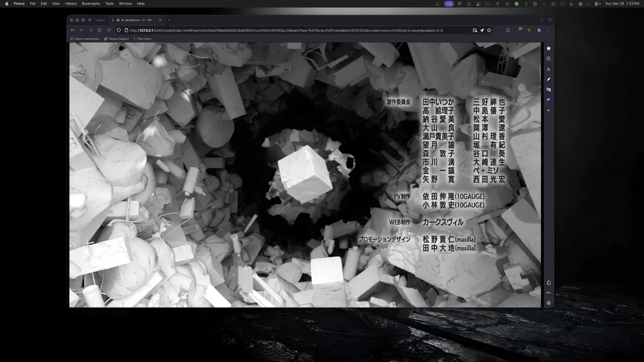
Task: Click the Plex video playback area
Action: pos(305,174)
